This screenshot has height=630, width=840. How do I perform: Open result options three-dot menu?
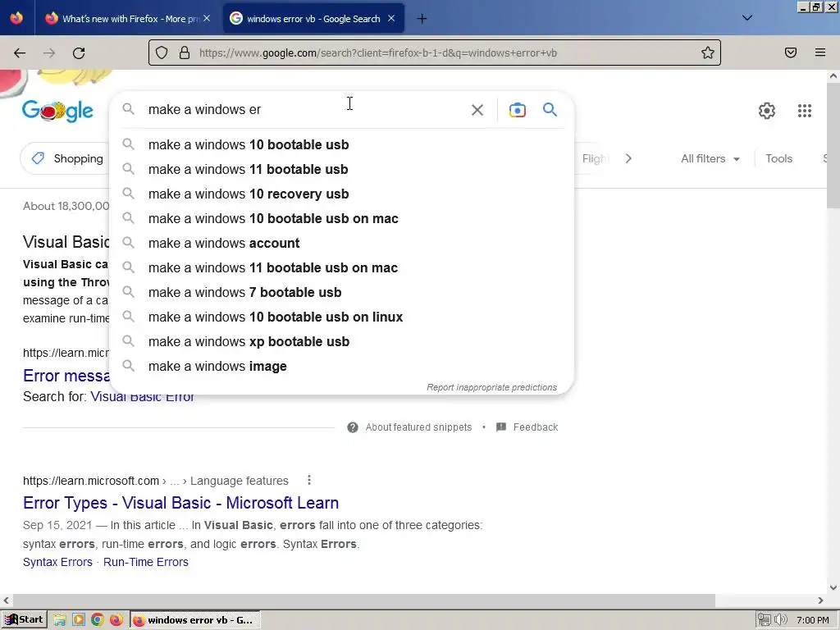pyautogui.click(x=309, y=480)
